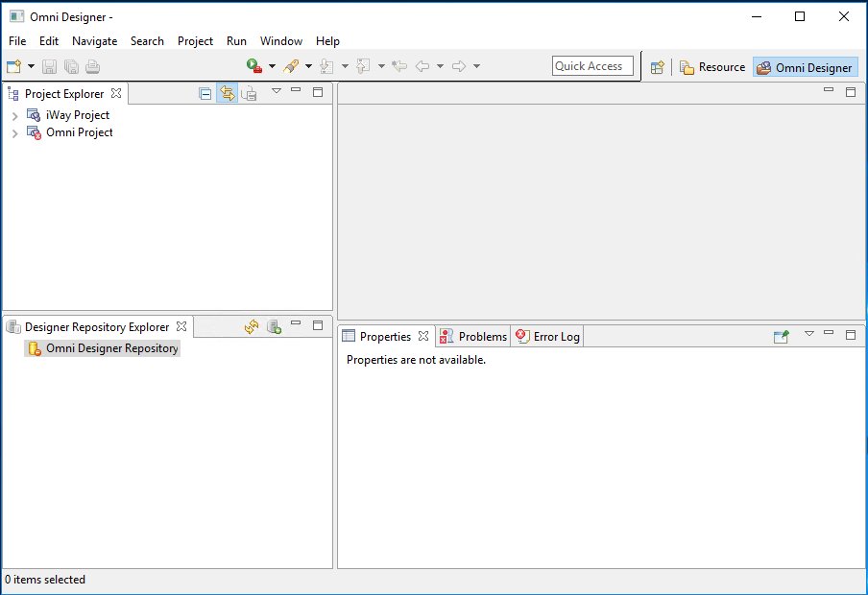Click the Forward navigation arrow icon
Screen dimensions: 868x595
pos(459,66)
